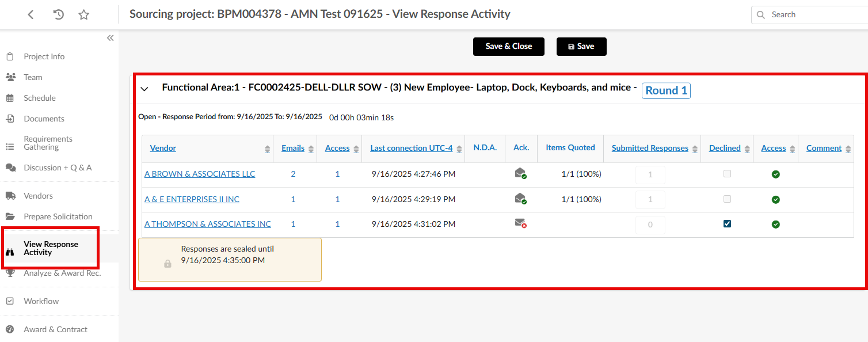The width and height of the screenshot is (868, 342).
Task: Open Documents section in sidebar
Action: click(44, 119)
